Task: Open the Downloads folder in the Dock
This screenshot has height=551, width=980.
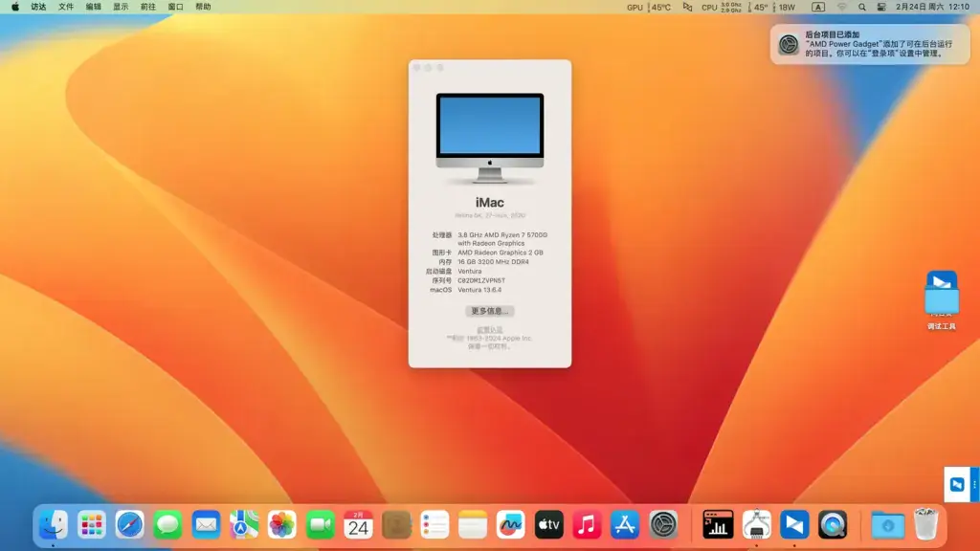Action: click(887, 525)
